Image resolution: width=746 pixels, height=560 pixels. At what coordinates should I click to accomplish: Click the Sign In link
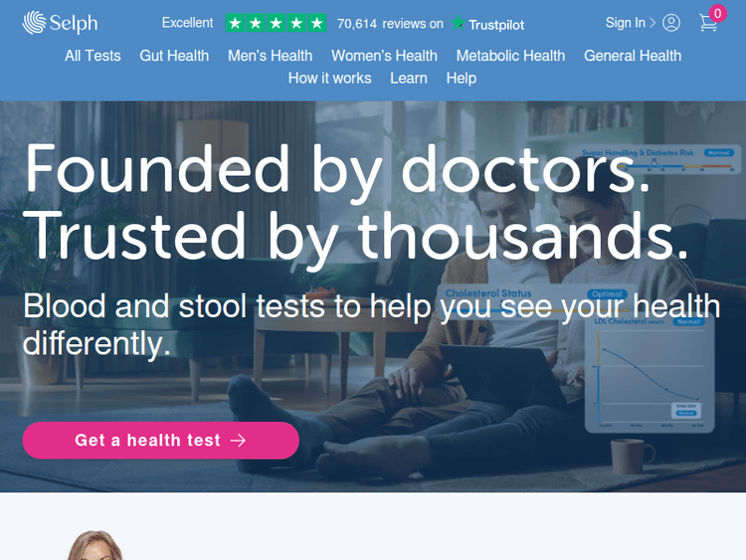point(626,22)
